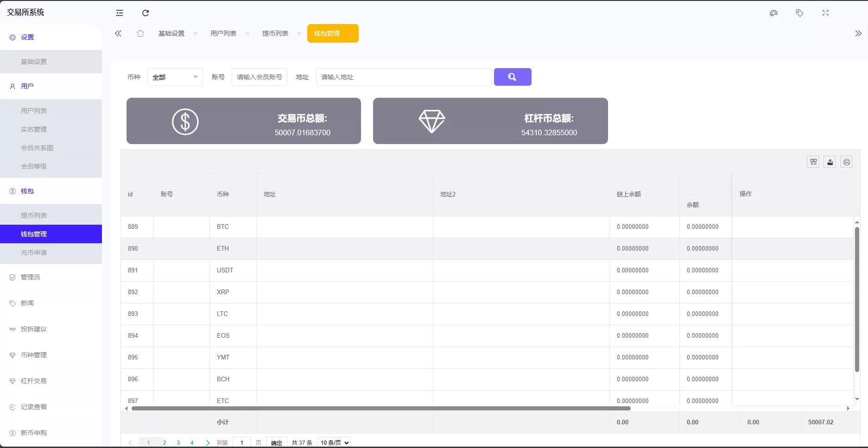
Task: Open the table column filter icon
Action: [x=813, y=162]
